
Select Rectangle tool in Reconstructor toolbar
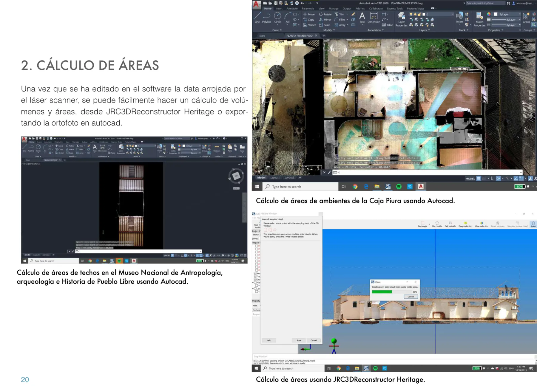click(422, 224)
